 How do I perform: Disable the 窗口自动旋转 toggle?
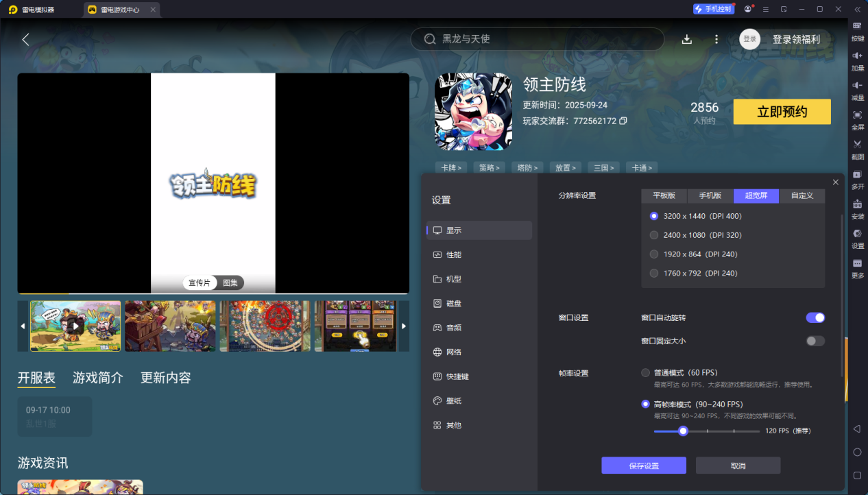815,317
